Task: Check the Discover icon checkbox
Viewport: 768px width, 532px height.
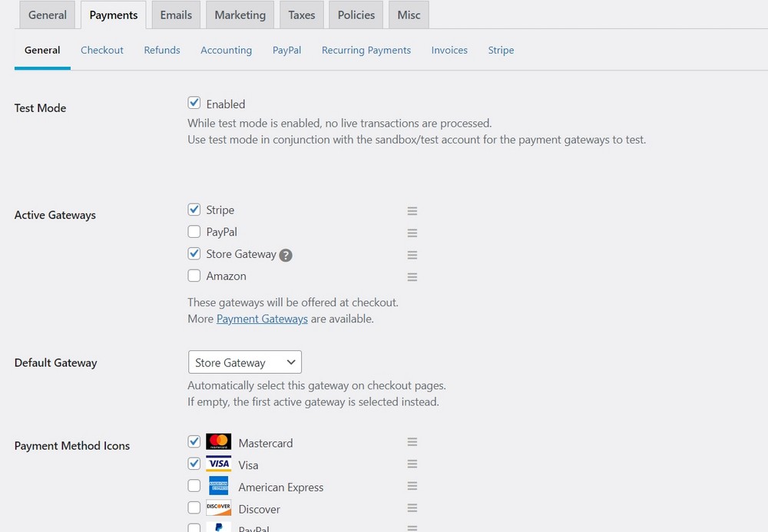Action: click(194, 507)
